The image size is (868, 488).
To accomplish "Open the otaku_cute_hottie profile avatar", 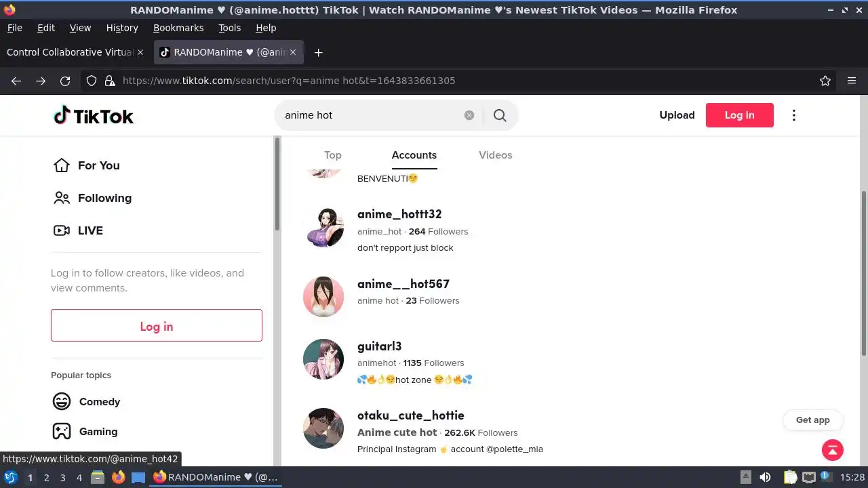I will click(x=323, y=428).
